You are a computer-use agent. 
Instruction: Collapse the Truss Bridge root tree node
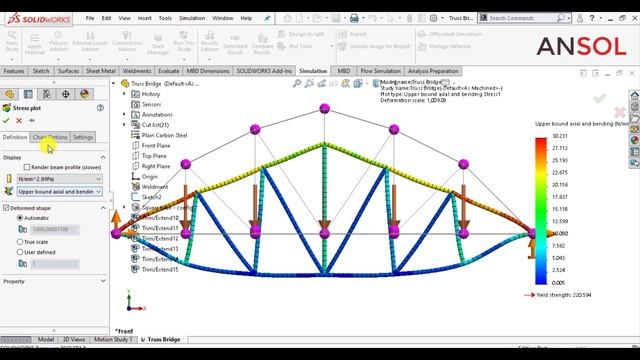[114, 84]
